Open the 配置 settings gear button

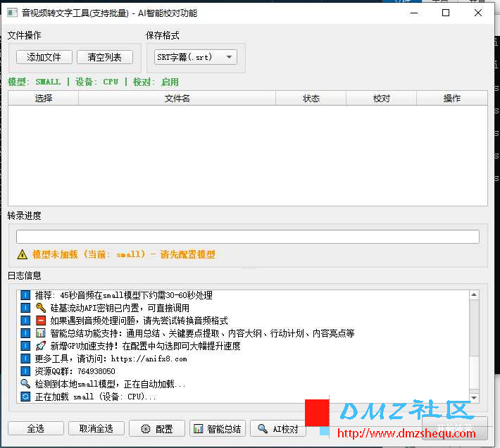click(x=158, y=428)
